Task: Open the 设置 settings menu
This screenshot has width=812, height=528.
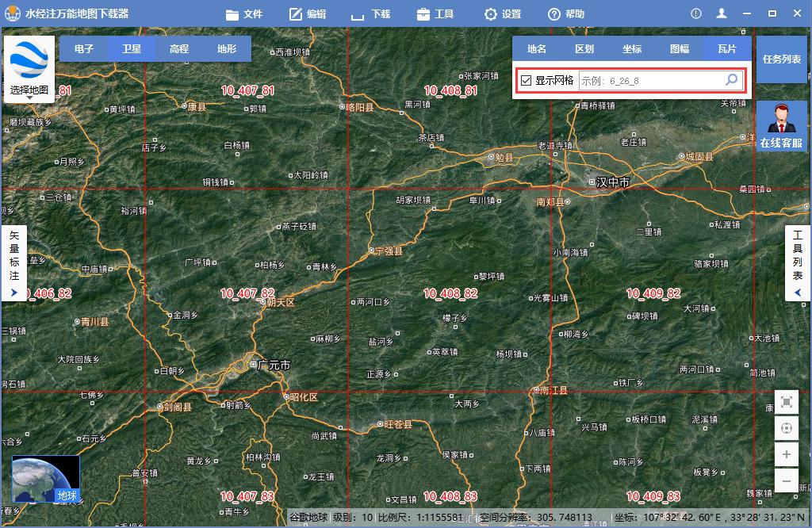Action: (x=503, y=13)
